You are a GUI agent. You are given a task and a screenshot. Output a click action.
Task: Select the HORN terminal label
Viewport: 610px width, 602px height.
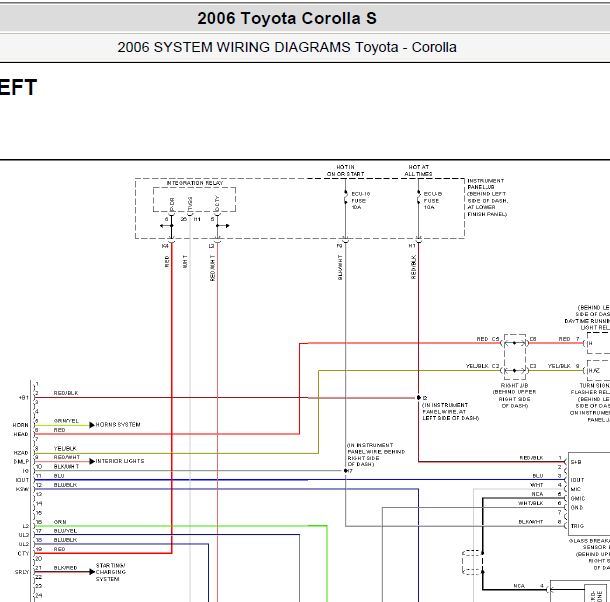coord(21,425)
